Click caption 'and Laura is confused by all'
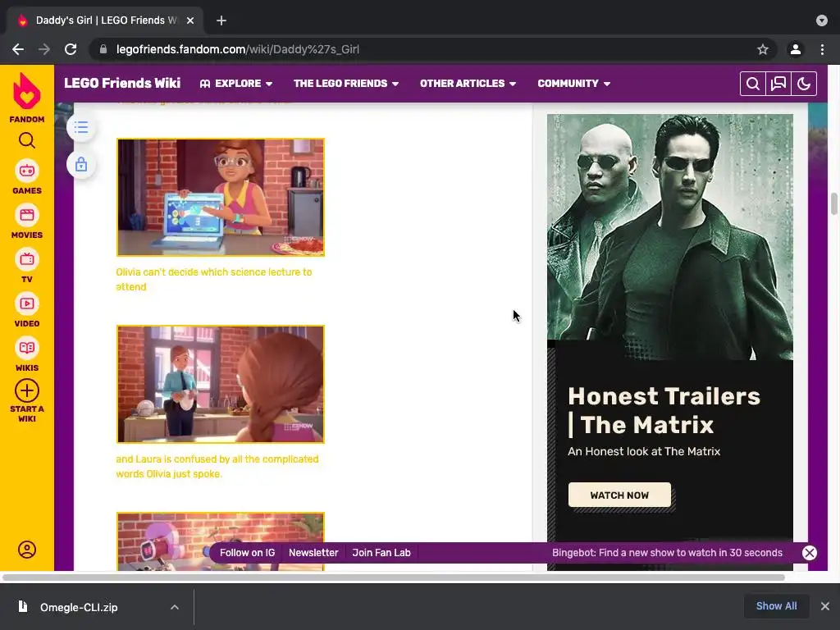Screen dimensions: 840x630 tap(217, 466)
